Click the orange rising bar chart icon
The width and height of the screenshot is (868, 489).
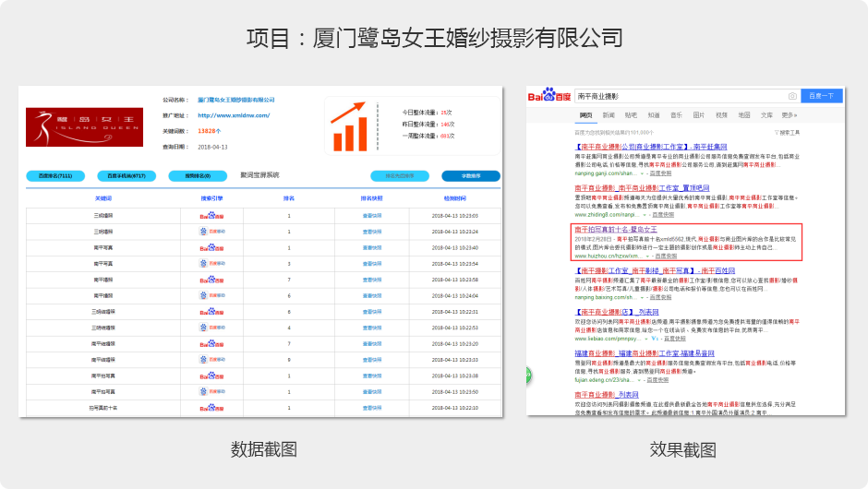tap(349, 126)
